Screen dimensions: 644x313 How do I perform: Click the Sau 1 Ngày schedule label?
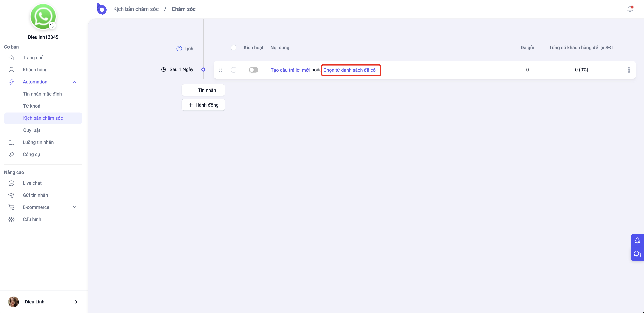181,70
